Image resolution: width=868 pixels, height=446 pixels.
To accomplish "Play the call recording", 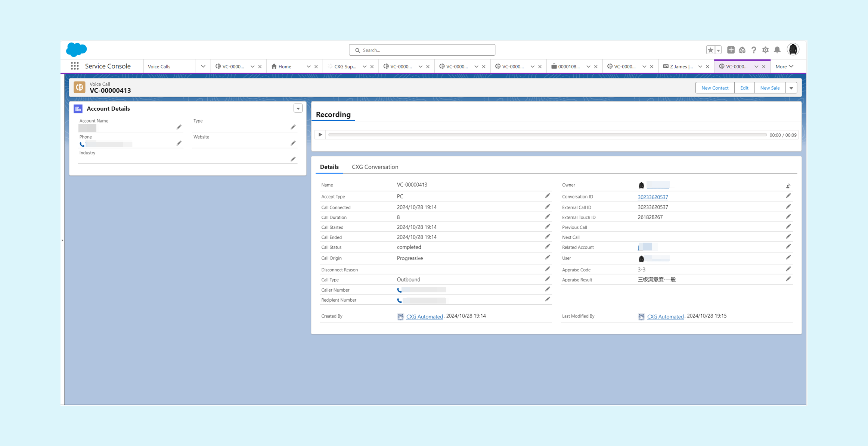I will pyautogui.click(x=320, y=135).
